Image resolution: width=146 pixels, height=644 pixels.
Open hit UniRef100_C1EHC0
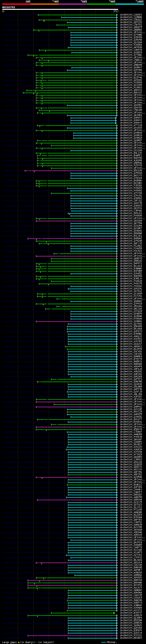point(131,15)
